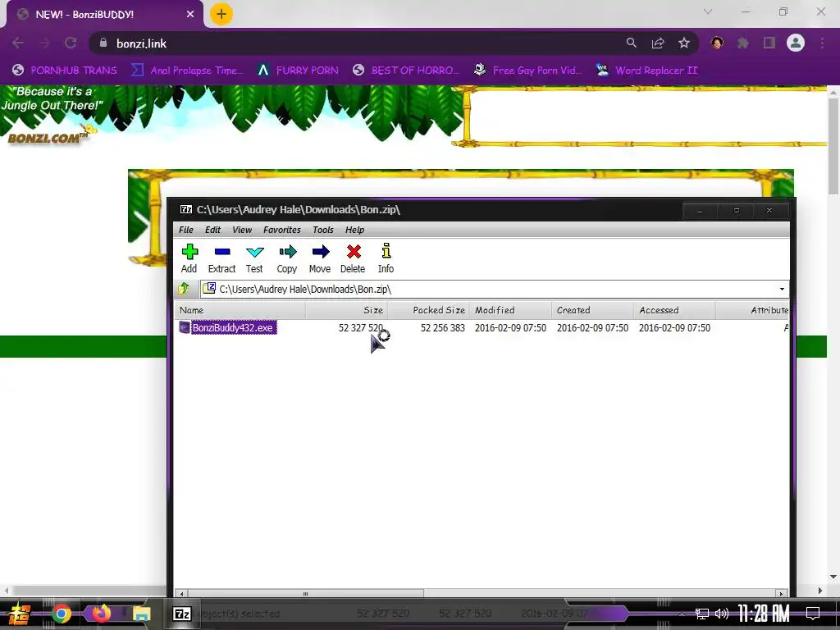The width and height of the screenshot is (840, 630).
Task: Open the Info toolbar icon
Action: coord(386,258)
